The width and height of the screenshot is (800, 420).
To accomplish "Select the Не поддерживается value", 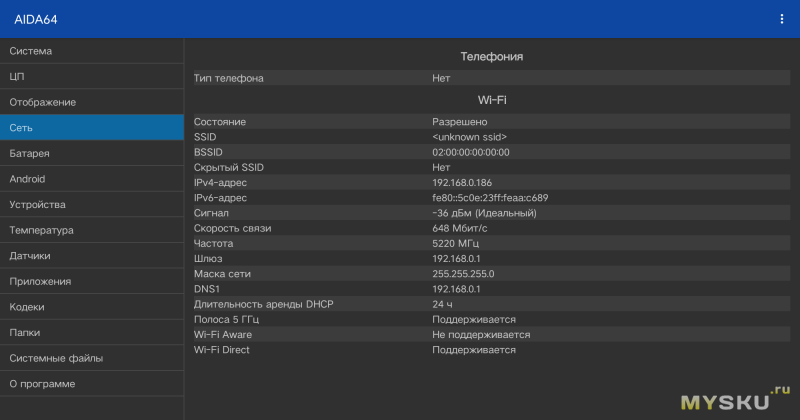I will point(481,335).
